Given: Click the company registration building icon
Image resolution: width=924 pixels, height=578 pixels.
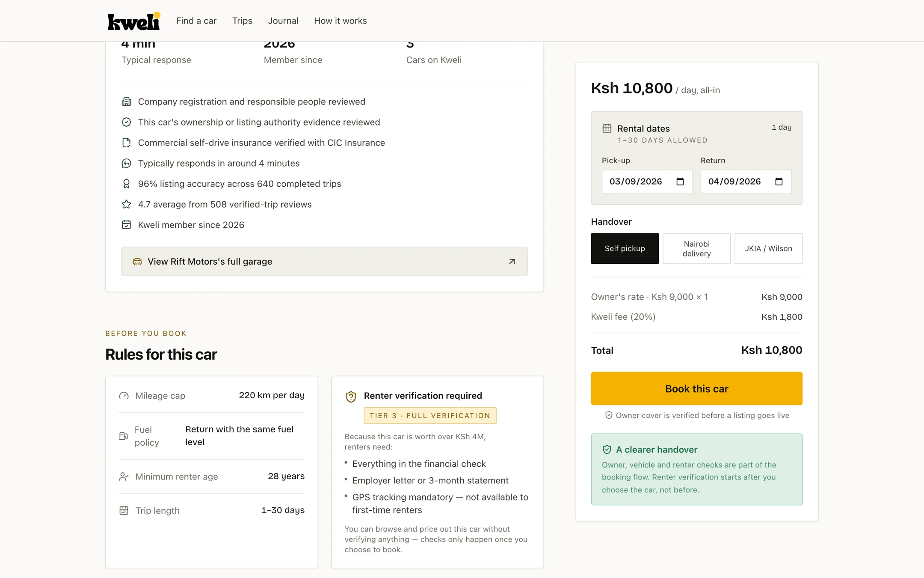Looking at the screenshot, I should [x=126, y=101].
